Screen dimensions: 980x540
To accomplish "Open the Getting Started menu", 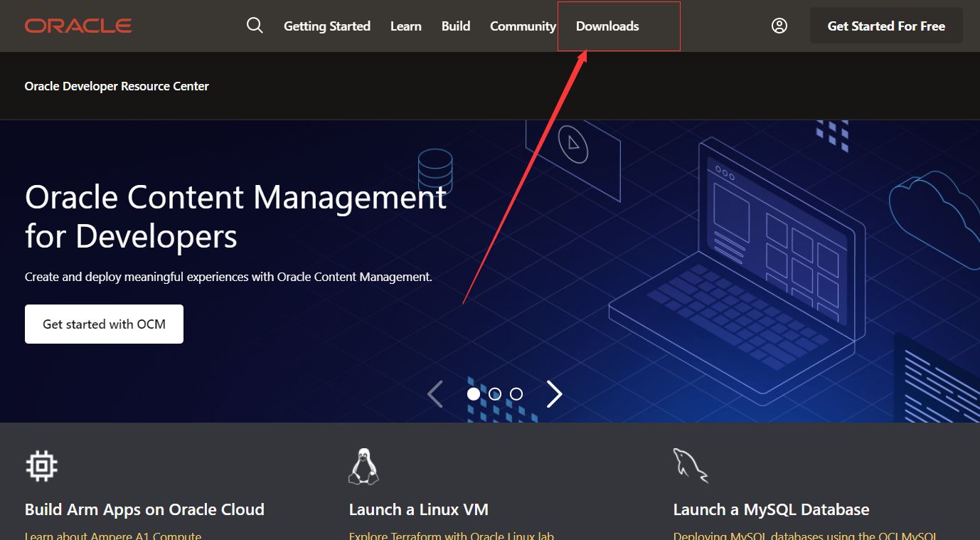I will click(x=327, y=26).
